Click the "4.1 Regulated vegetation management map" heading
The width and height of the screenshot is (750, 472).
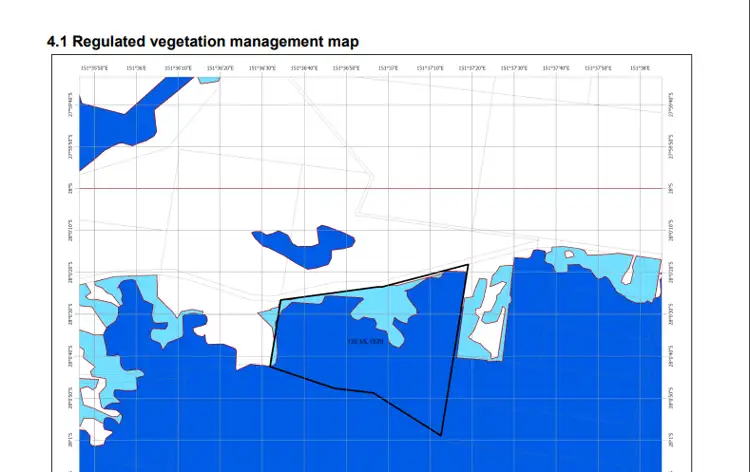point(203,41)
